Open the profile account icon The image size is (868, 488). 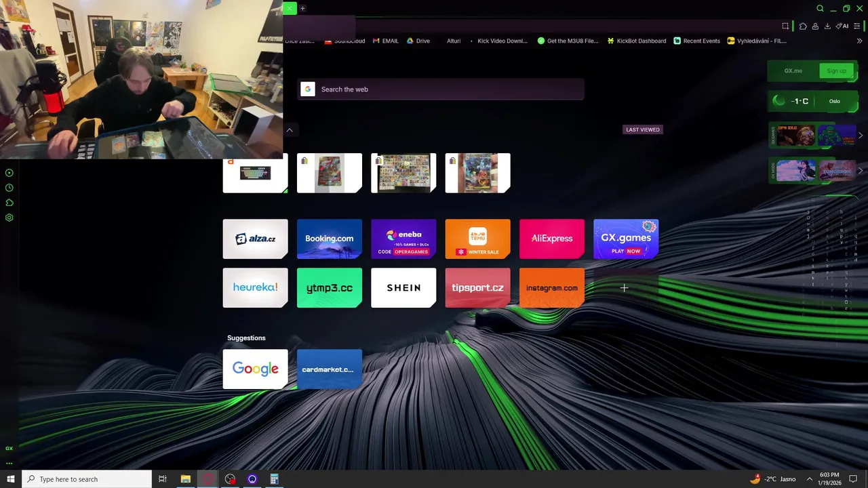(x=815, y=26)
